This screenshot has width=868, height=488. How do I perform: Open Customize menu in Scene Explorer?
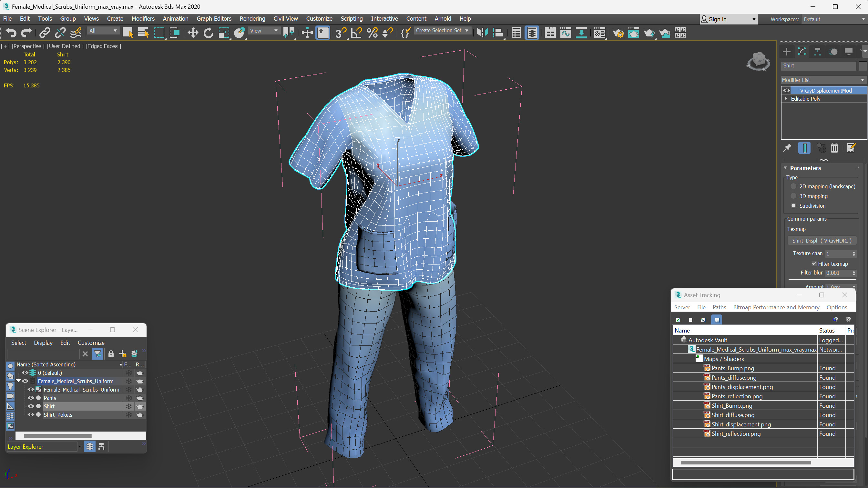(x=91, y=343)
